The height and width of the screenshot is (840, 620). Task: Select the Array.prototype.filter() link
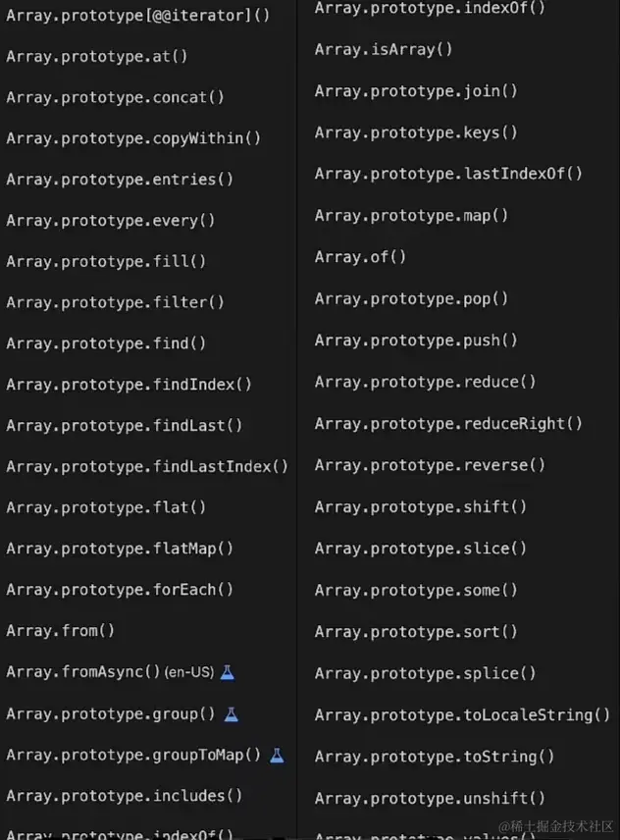pyautogui.click(x=115, y=302)
